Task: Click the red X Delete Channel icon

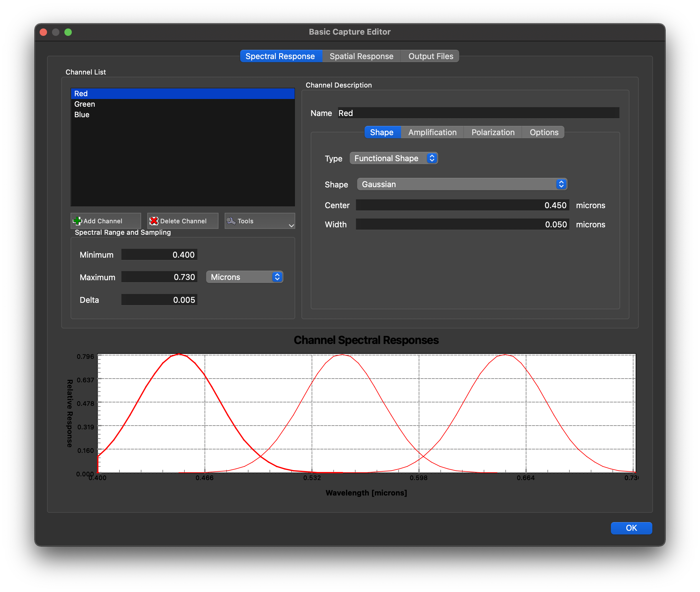Action: click(154, 221)
